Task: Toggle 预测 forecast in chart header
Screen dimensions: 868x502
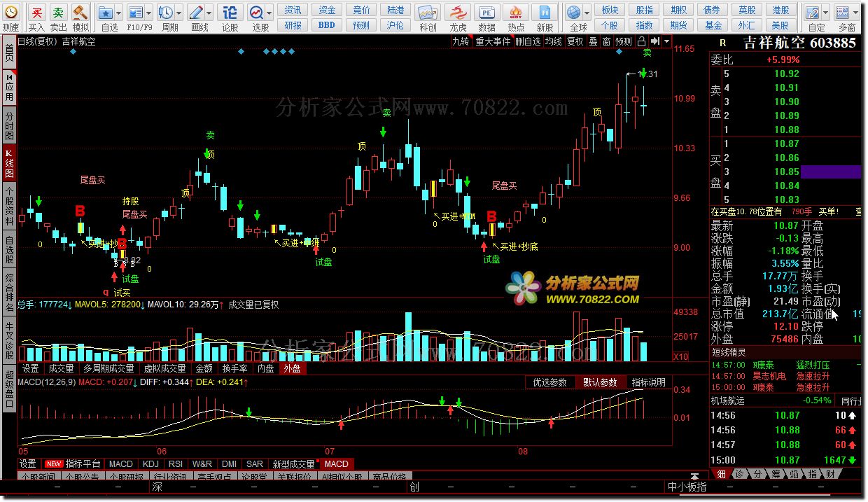Action: 623,41
